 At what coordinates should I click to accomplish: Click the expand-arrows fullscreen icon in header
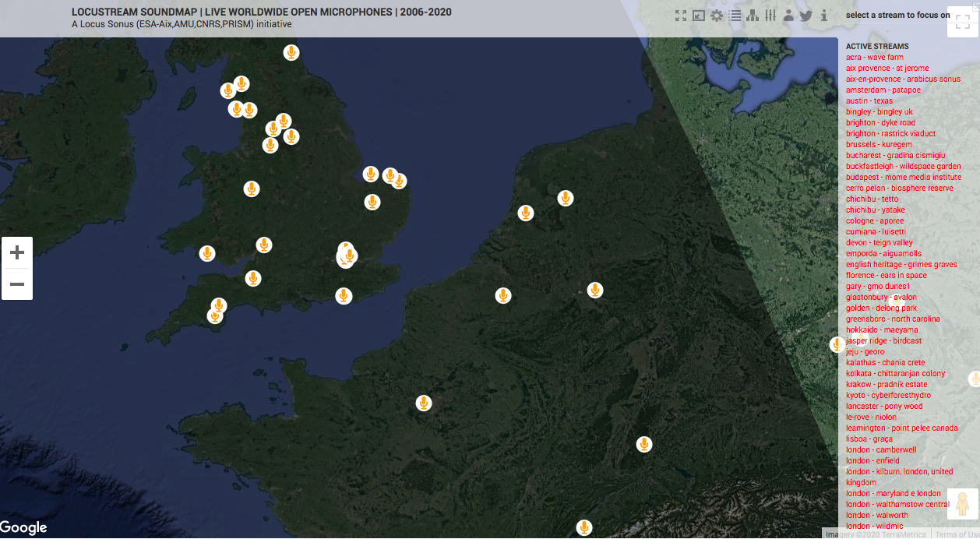click(x=680, y=16)
